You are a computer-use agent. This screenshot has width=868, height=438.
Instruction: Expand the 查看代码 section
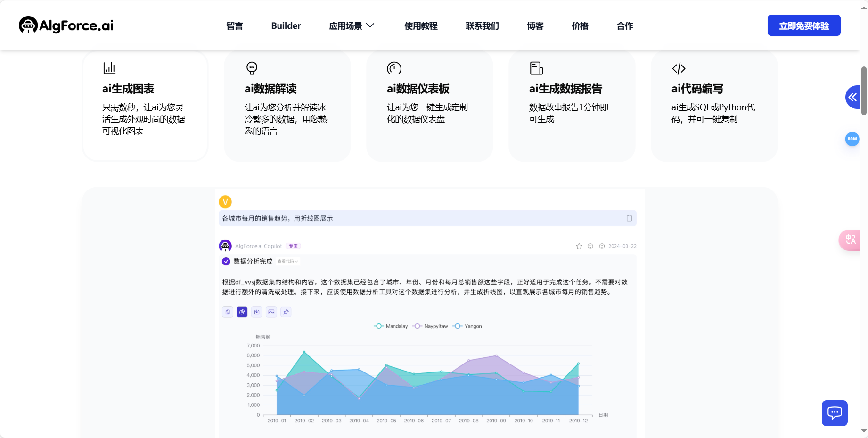point(287,261)
